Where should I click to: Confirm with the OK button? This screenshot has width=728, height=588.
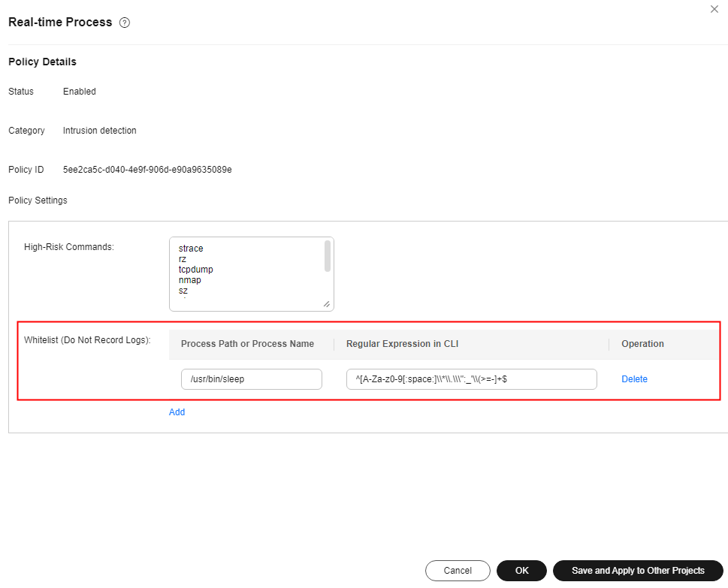(521, 571)
